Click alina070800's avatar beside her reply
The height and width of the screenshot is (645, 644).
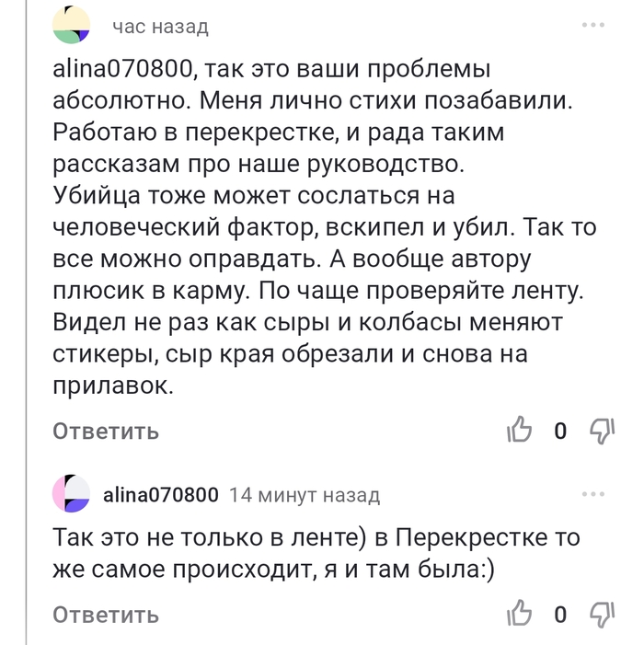[x=71, y=495]
